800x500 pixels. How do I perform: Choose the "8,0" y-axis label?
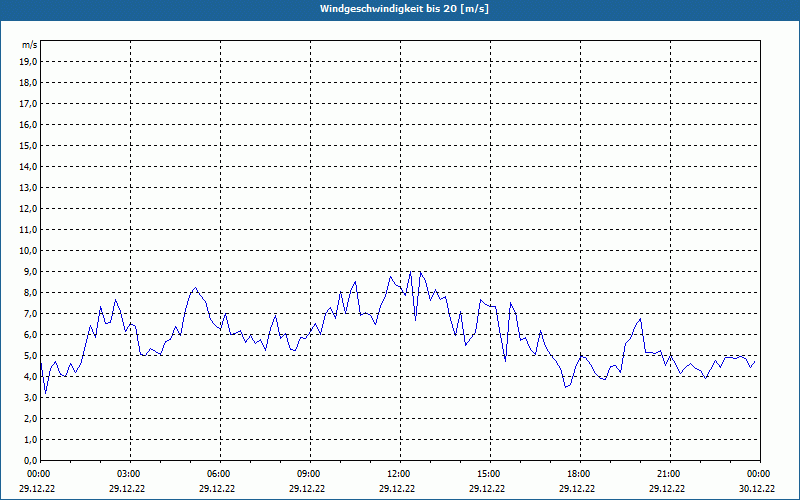click(31, 292)
